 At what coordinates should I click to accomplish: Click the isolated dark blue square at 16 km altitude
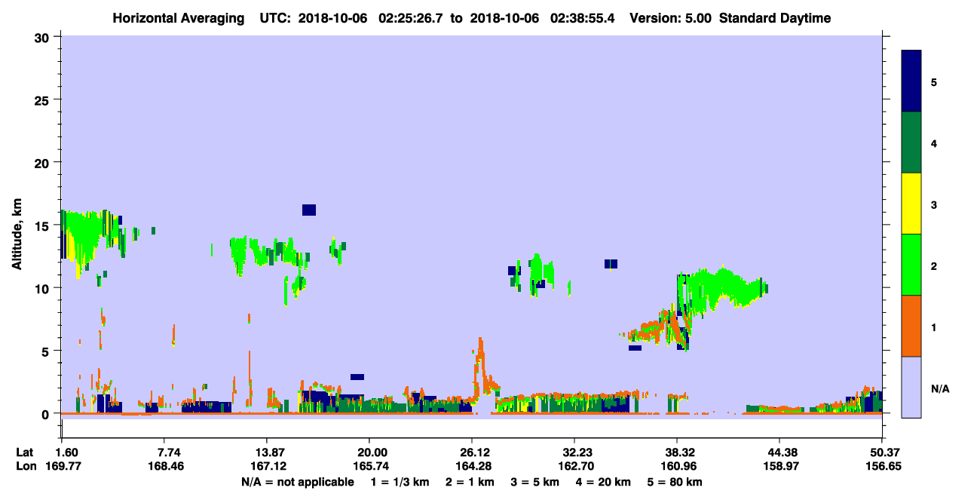[309, 210]
